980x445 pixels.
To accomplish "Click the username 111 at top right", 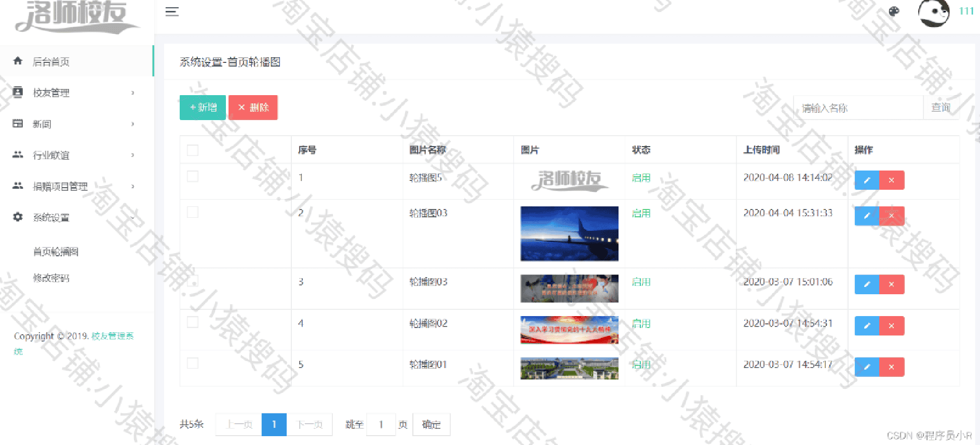I will click(x=966, y=11).
